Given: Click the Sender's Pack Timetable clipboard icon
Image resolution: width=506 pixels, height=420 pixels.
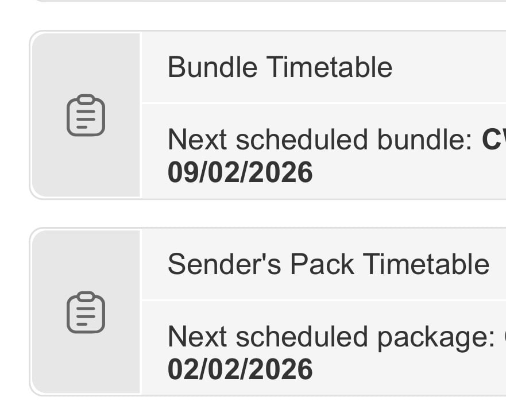Looking at the screenshot, I should (x=86, y=313).
